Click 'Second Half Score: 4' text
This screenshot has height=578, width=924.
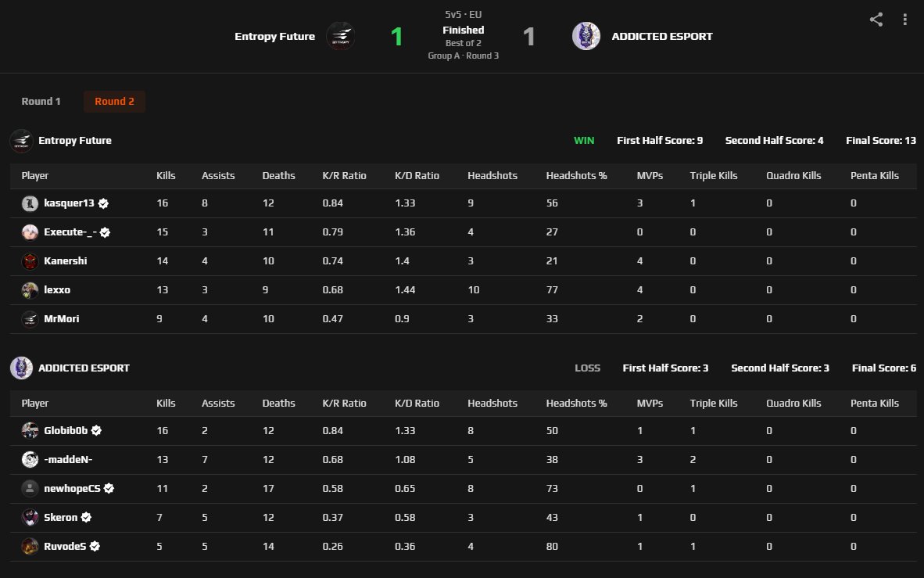click(775, 140)
